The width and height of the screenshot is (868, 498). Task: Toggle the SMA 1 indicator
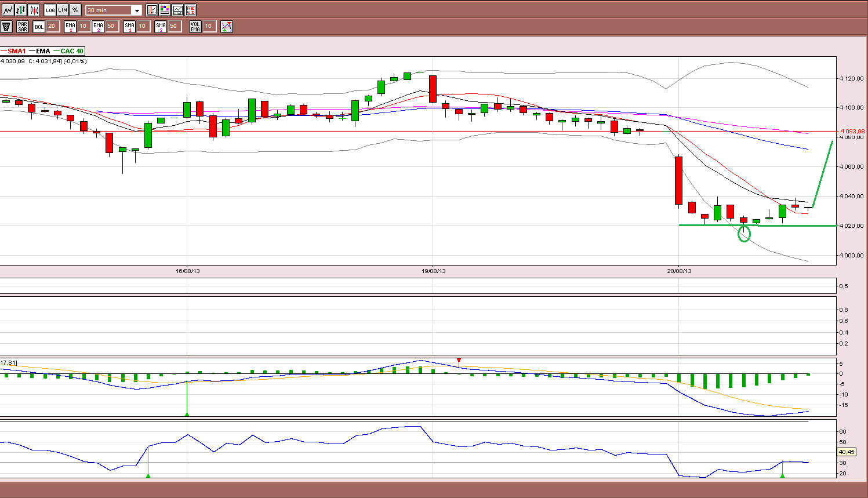click(129, 27)
